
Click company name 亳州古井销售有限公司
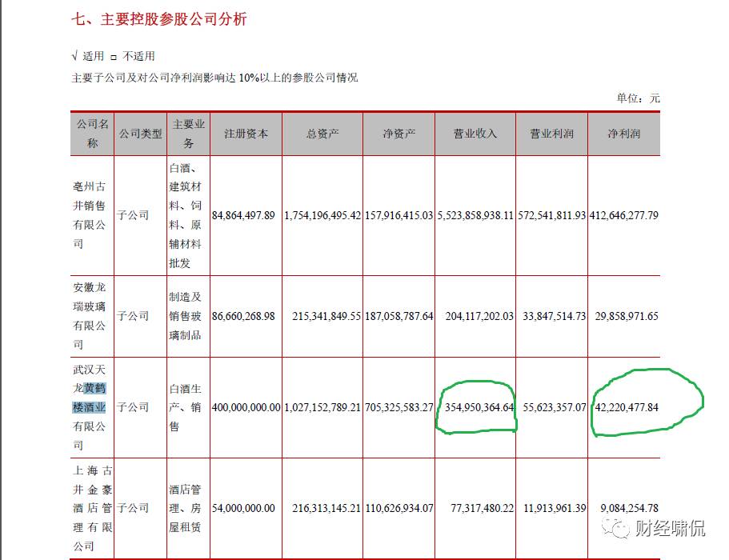pos(90,215)
